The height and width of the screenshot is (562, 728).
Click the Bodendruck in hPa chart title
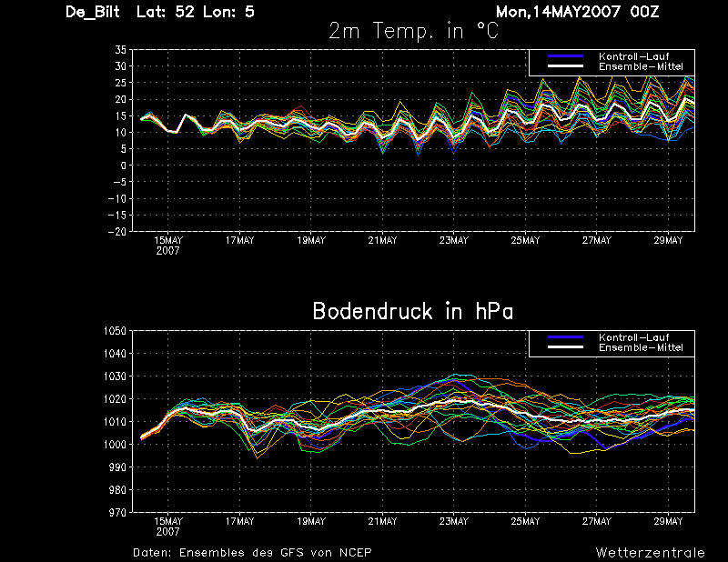pyautogui.click(x=413, y=311)
